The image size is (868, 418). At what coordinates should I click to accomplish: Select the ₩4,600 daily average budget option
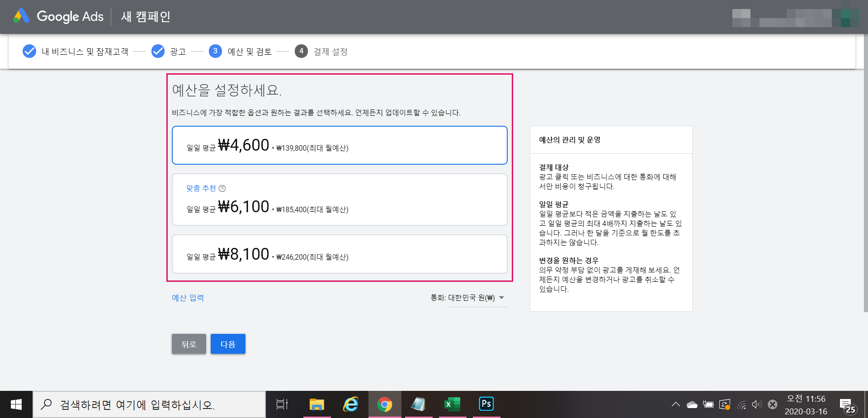coord(340,145)
